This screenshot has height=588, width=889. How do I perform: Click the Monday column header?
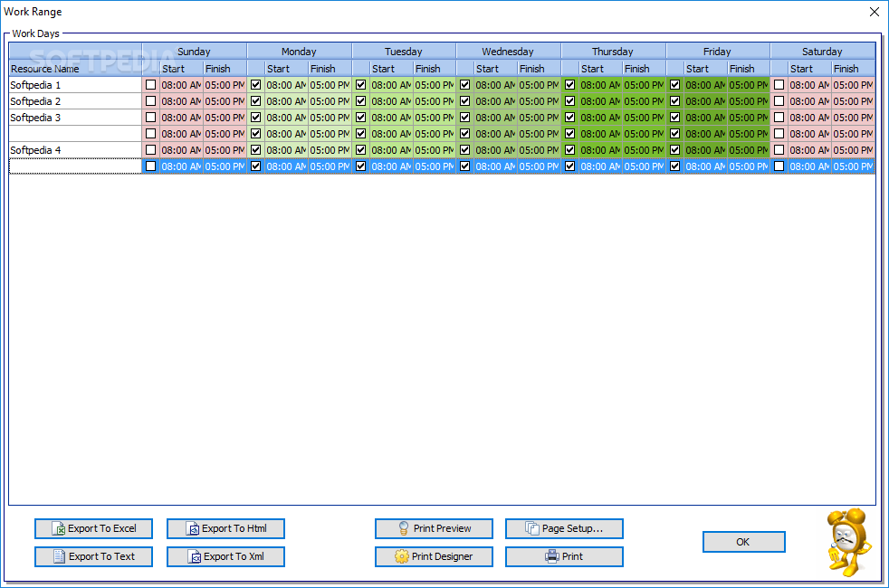(x=300, y=51)
